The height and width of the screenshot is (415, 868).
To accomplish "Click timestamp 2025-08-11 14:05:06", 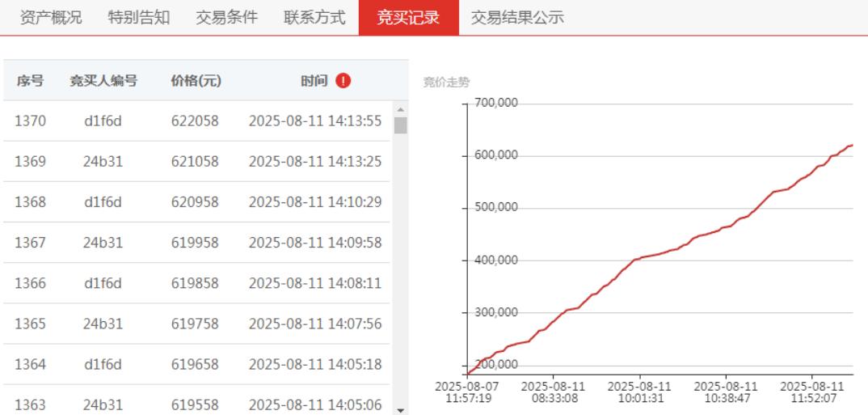I will point(315,405).
